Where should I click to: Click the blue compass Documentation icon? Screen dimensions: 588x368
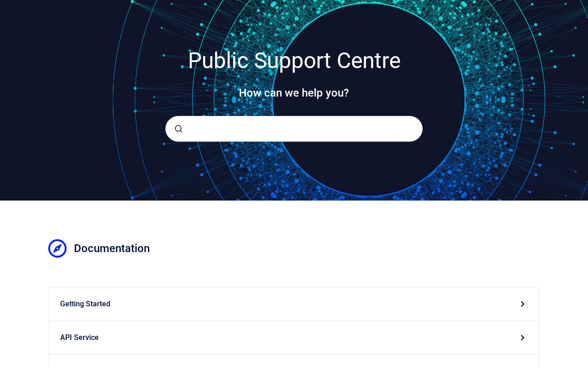tap(57, 248)
